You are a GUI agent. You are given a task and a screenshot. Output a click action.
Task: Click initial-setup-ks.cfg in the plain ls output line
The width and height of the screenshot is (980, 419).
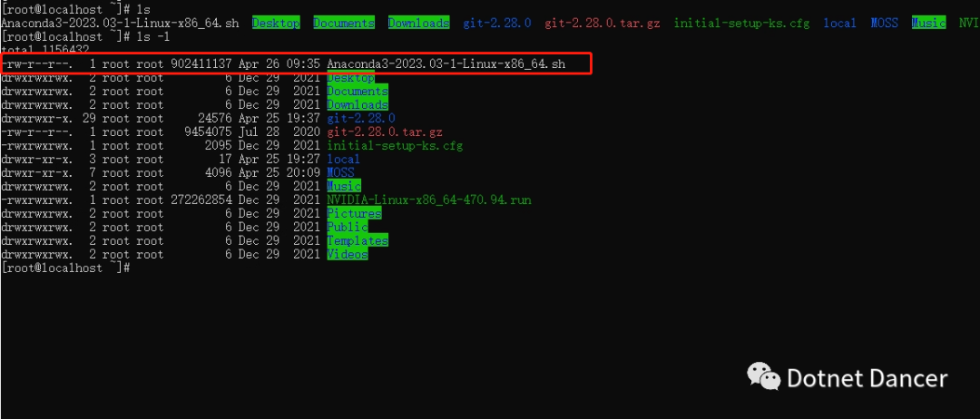[x=741, y=23]
